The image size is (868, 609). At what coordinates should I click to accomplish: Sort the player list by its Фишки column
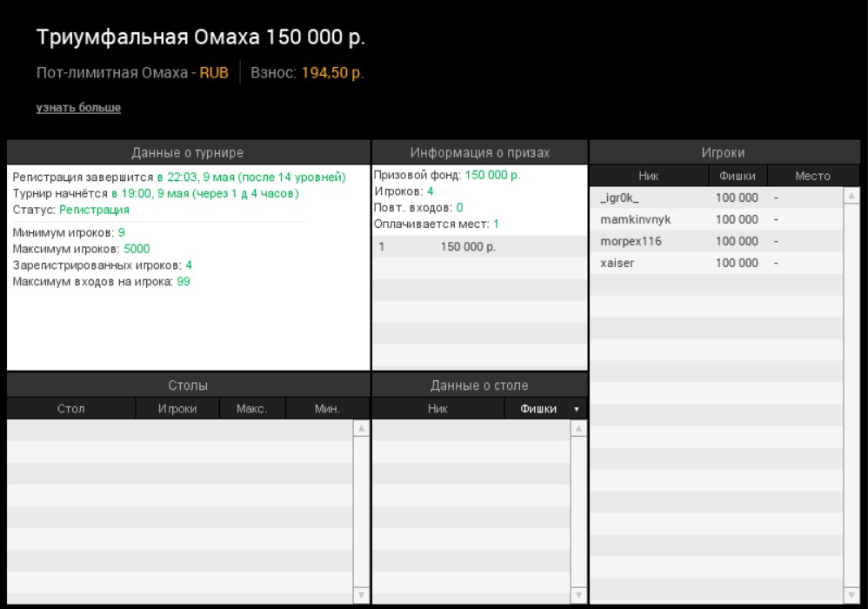coord(737,176)
